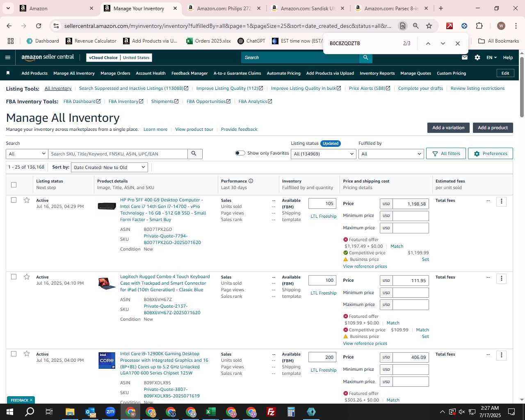Check the Intel Core i9-12900K row checkbox
Screen dimensions: 525x420
click(x=14, y=354)
